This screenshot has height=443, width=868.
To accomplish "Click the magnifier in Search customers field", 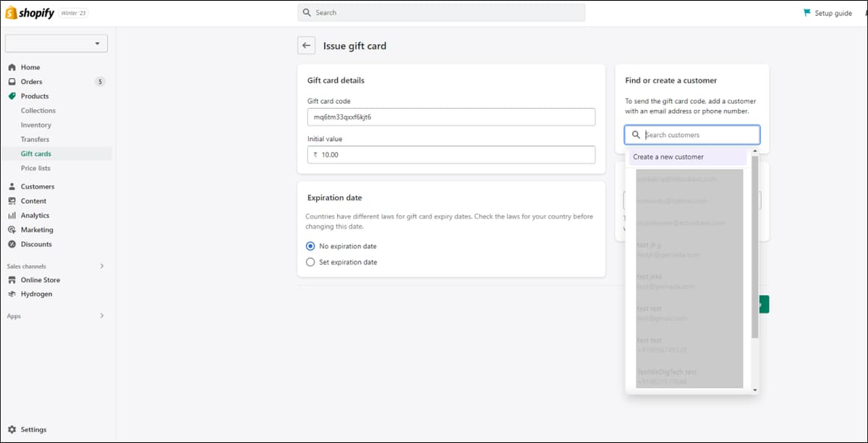I will click(x=636, y=135).
